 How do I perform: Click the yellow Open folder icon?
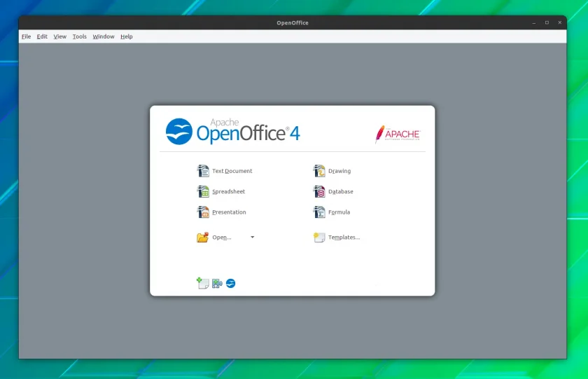(x=202, y=237)
